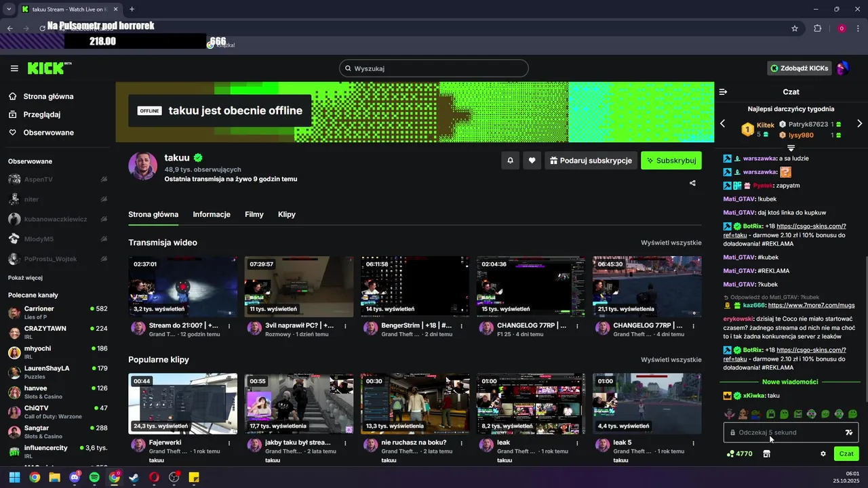The width and height of the screenshot is (868, 488).
Task: Open the Stream do 21:00 video thumbnail
Action: (183, 287)
